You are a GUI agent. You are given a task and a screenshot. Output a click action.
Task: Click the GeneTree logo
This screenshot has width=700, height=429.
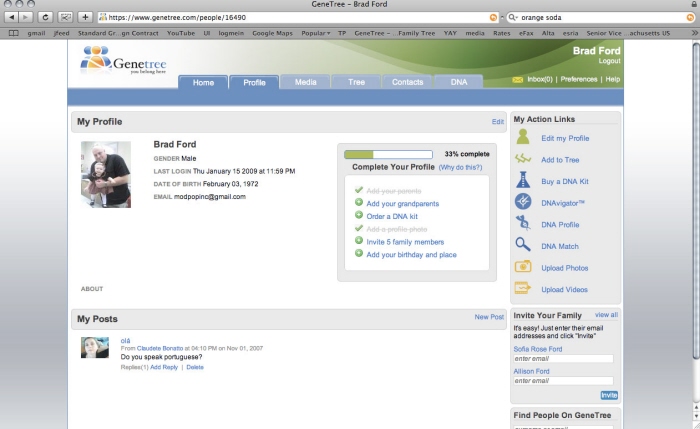(x=123, y=61)
